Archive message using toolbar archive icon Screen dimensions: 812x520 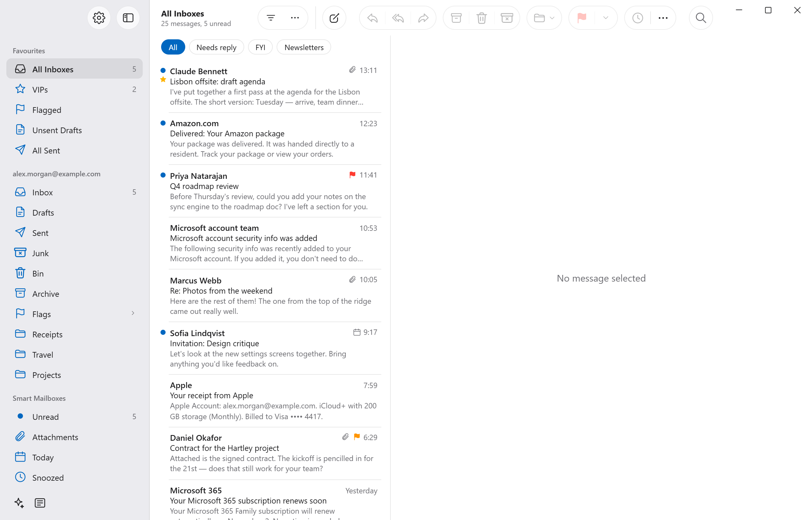point(456,17)
